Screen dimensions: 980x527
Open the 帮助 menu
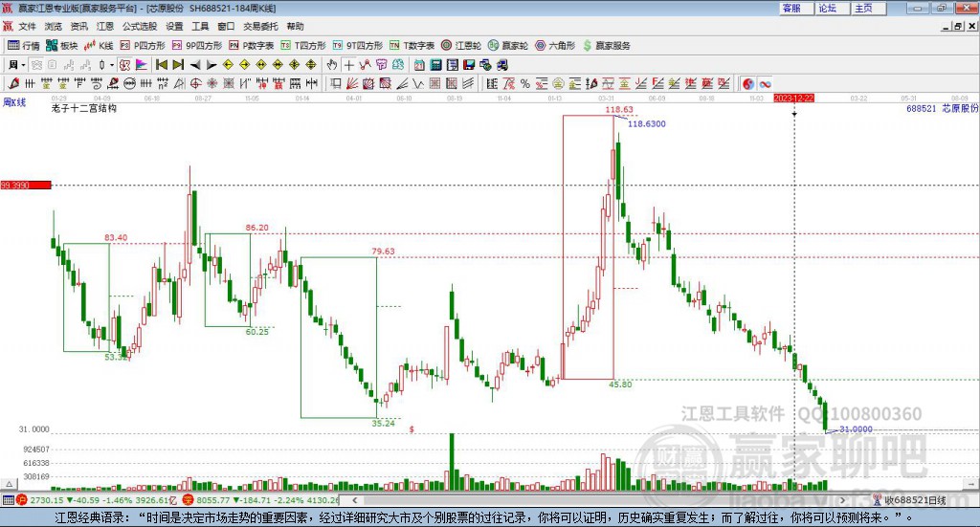(x=295, y=26)
